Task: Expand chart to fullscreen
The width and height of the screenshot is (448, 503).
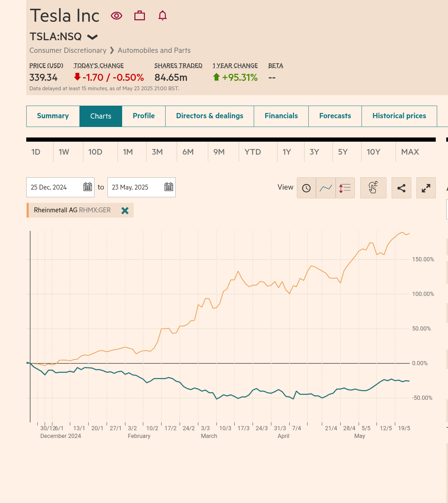Action: click(x=426, y=188)
